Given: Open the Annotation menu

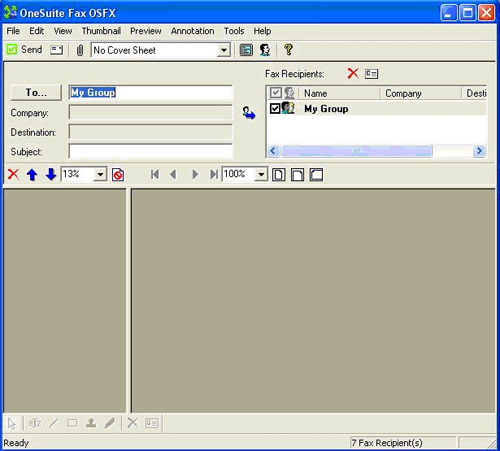Looking at the screenshot, I should click(x=192, y=31).
